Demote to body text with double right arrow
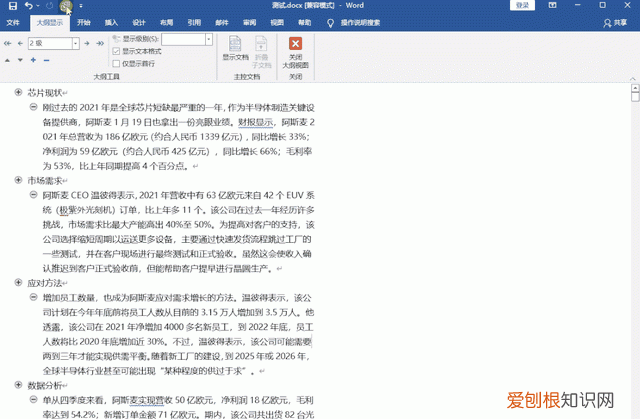Screen dimensions: 640x419 click(x=100, y=43)
